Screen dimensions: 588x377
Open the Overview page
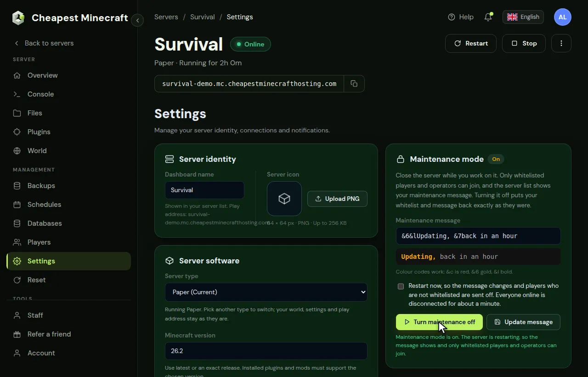click(x=68, y=75)
